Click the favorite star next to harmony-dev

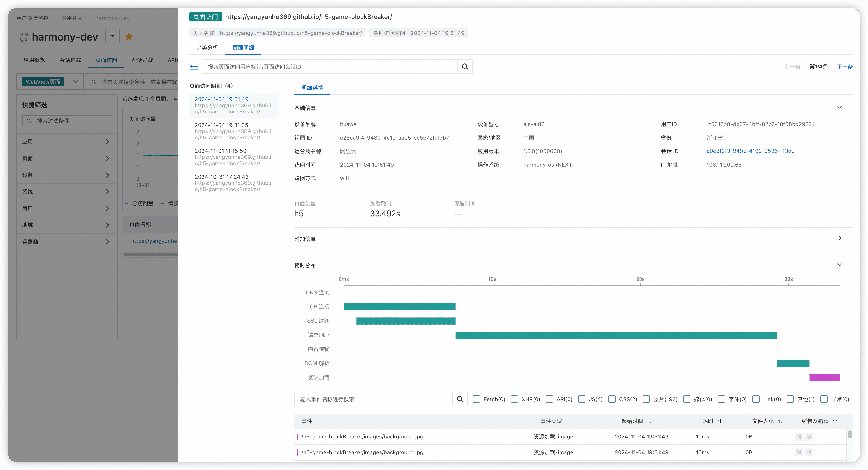pyautogui.click(x=129, y=37)
